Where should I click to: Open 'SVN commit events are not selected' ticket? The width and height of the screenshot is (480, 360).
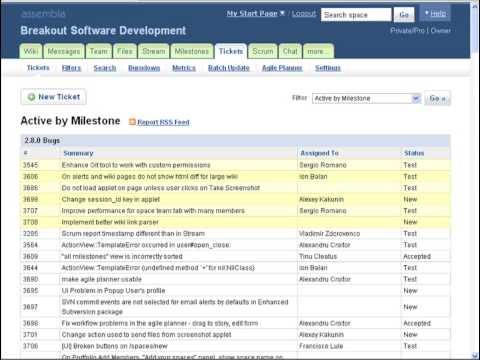click(x=175, y=307)
